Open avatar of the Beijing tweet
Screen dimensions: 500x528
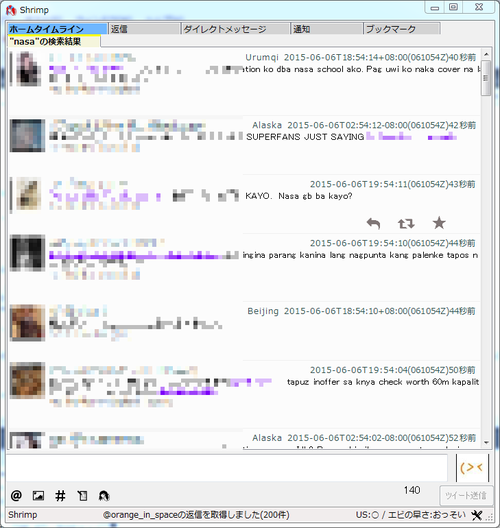coord(27,323)
